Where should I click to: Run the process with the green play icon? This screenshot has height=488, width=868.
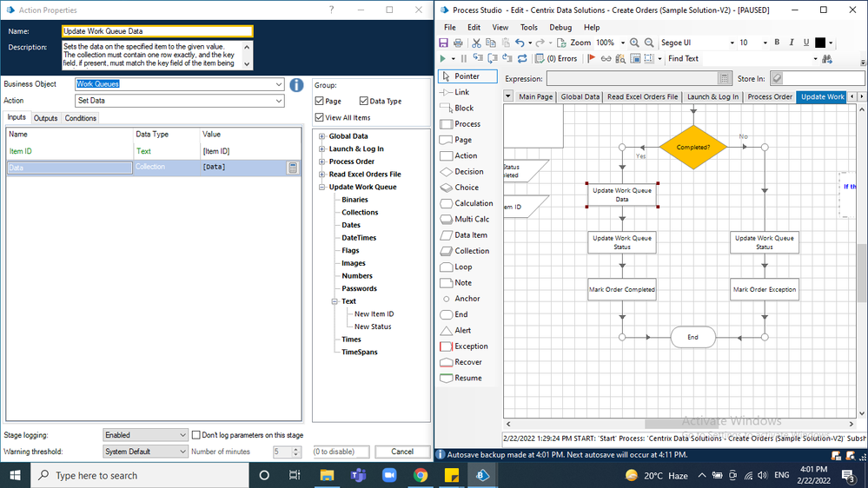click(443, 59)
